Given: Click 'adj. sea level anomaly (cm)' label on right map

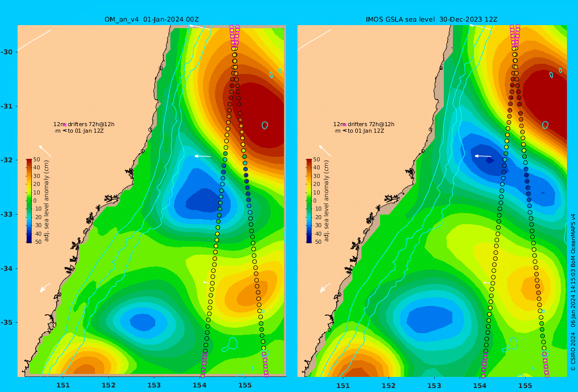Looking at the screenshot, I should 327,201.
